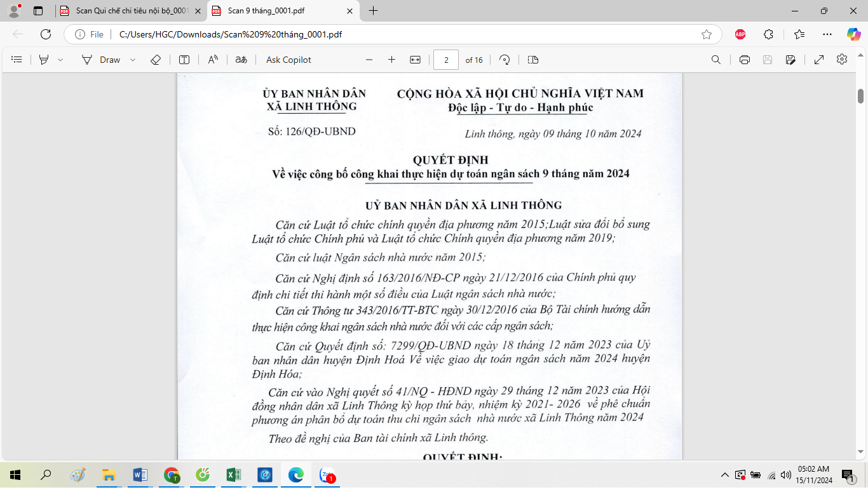This screenshot has width=868, height=499.
Task: Open File Explorer from the taskbar
Action: [x=109, y=474]
